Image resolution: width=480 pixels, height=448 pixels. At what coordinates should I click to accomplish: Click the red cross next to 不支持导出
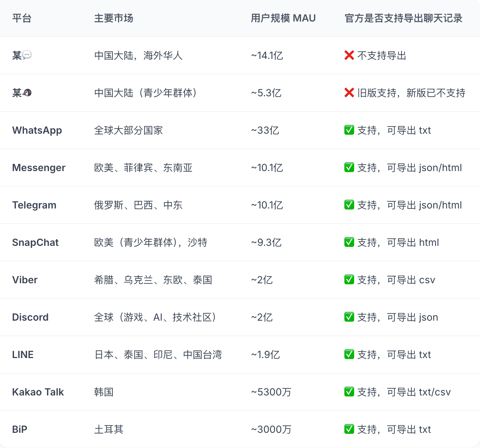[349, 55]
